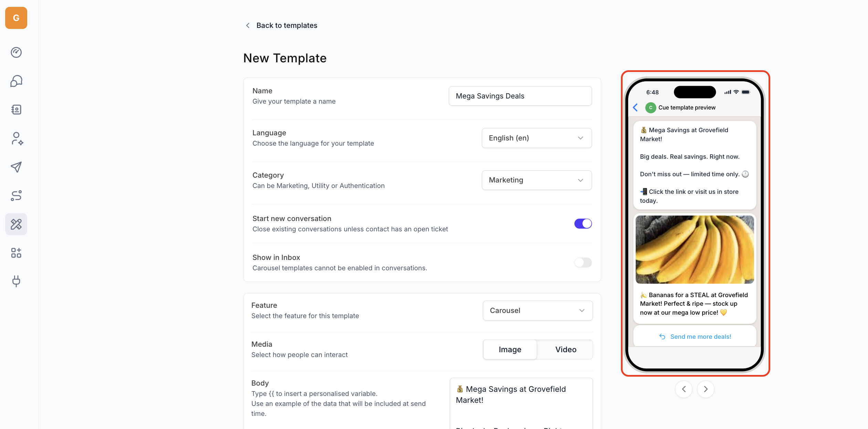868x429 pixels.
Task: Open the dashboard gauge icon in sidebar
Action: (16, 52)
